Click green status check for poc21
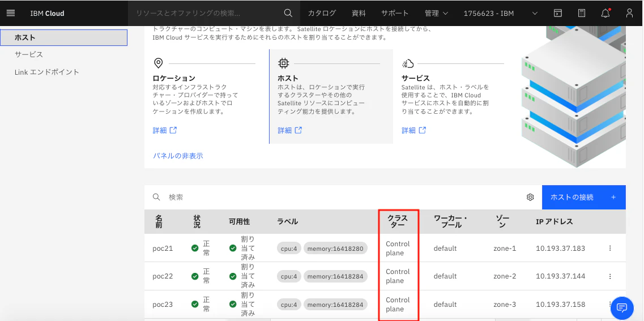The width and height of the screenshot is (644, 321). (x=195, y=248)
